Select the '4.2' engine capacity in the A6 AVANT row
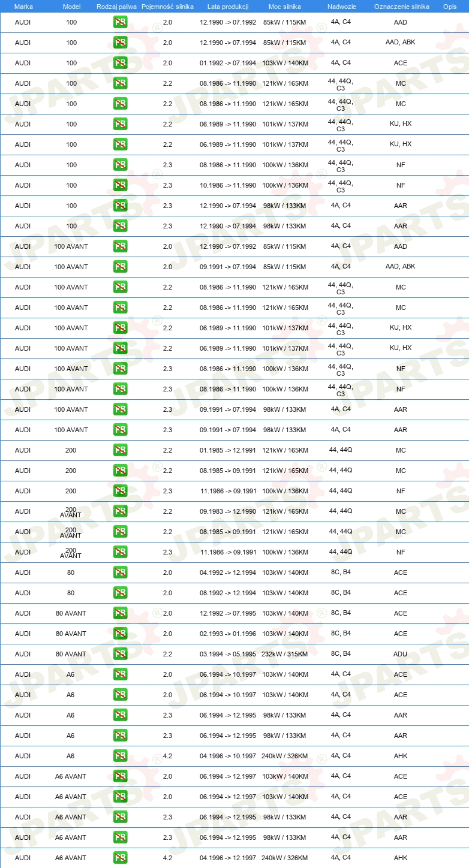469x868 pixels. coord(167,858)
